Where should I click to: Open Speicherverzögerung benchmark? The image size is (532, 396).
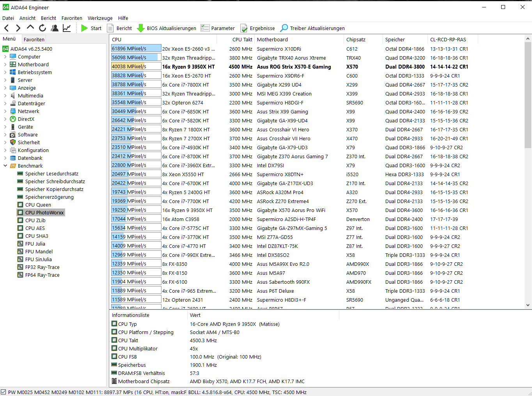coord(50,197)
